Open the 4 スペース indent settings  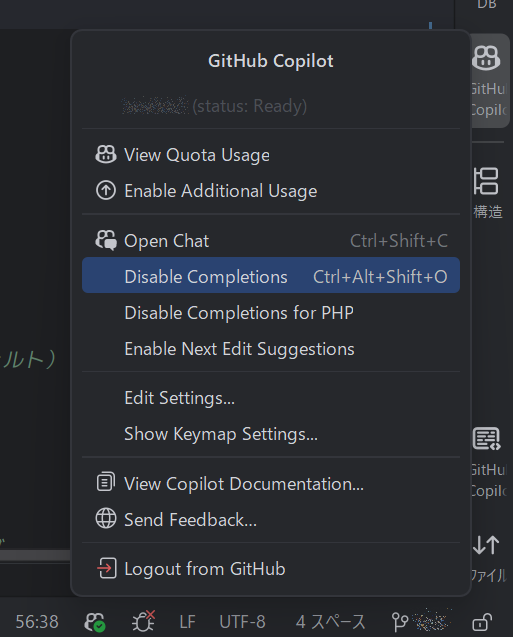click(x=331, y=622)
